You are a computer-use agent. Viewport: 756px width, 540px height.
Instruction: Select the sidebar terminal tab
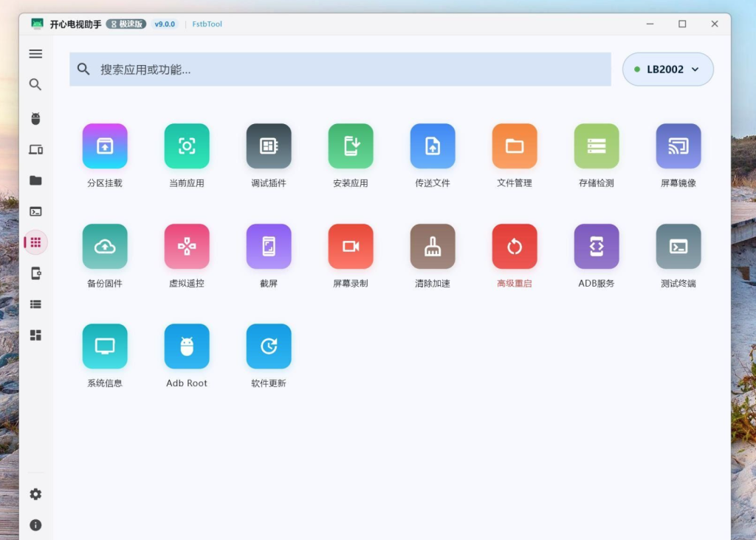pos(35,211)
